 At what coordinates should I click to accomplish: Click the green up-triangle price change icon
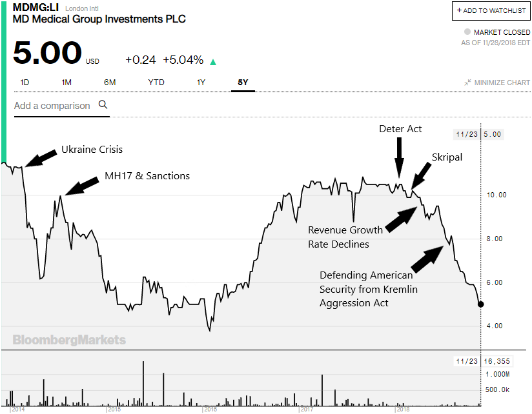[213, 62]
